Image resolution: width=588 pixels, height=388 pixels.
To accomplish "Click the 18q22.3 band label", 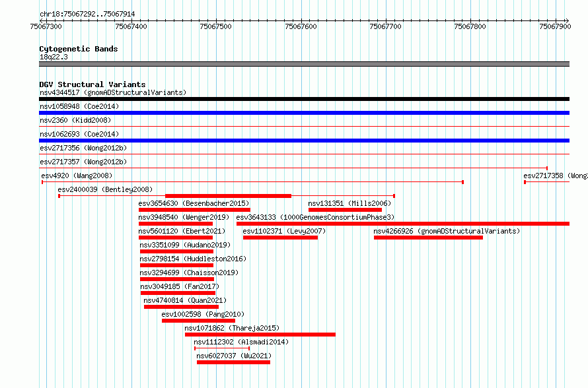I will [x=54, y=57].
